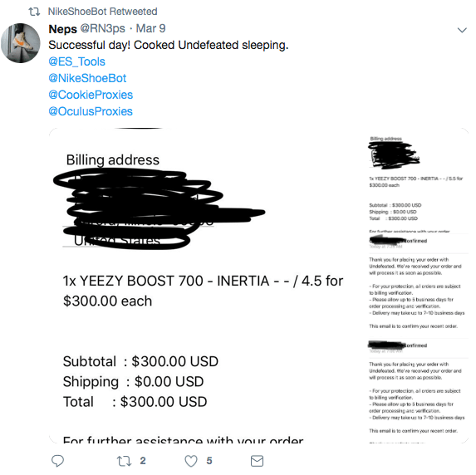Open the Neps display name profile

coord(63,29)
